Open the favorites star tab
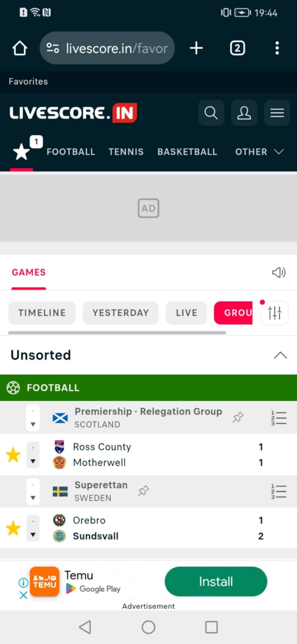 pyautogui.click(x=21, y=152)
